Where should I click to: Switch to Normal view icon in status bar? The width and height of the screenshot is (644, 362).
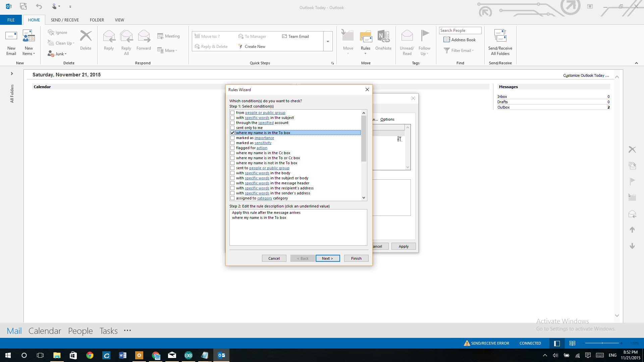tap(557, 343)
